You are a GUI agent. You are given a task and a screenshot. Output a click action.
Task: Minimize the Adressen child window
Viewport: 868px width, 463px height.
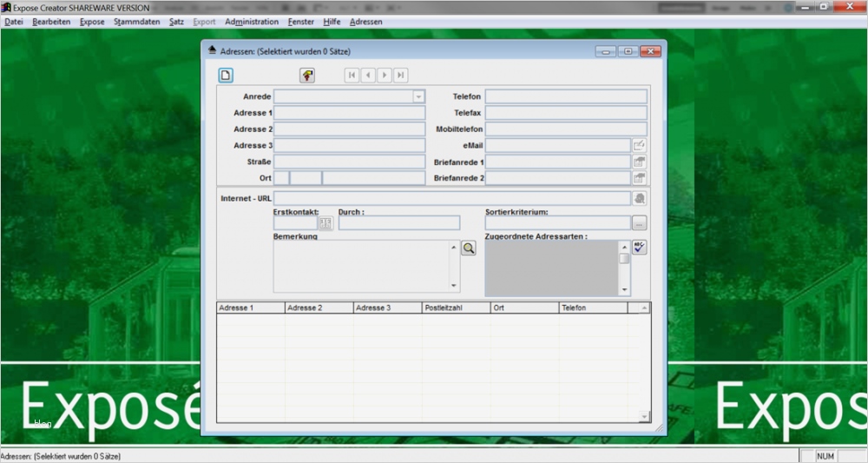606,51
